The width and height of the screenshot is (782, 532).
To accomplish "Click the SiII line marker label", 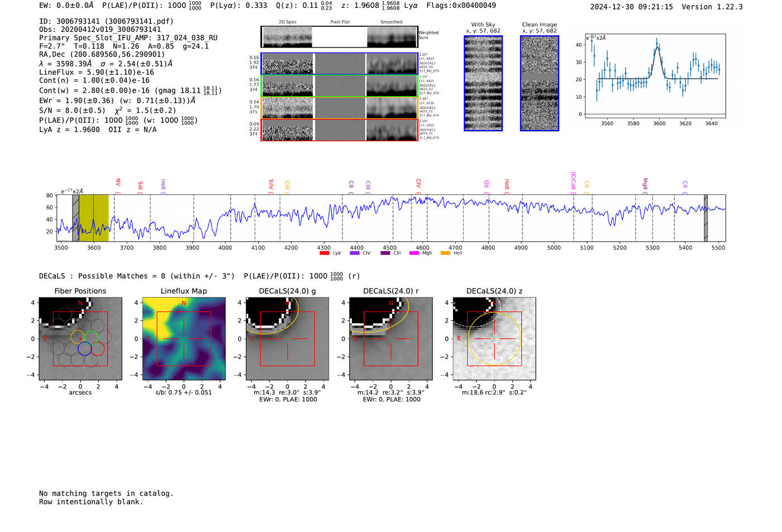I will click(x=140, y=185).
